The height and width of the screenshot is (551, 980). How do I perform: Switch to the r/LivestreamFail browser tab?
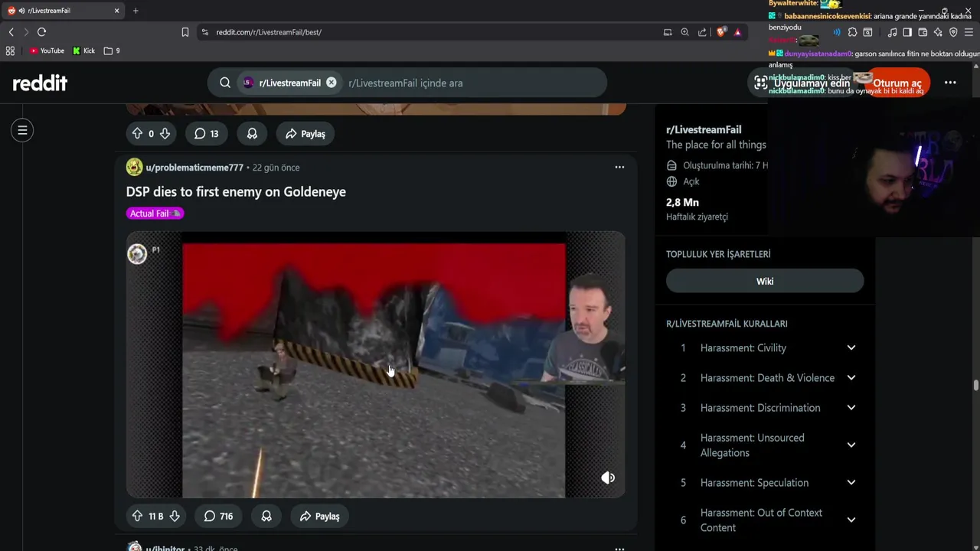(x=64, y=11)
